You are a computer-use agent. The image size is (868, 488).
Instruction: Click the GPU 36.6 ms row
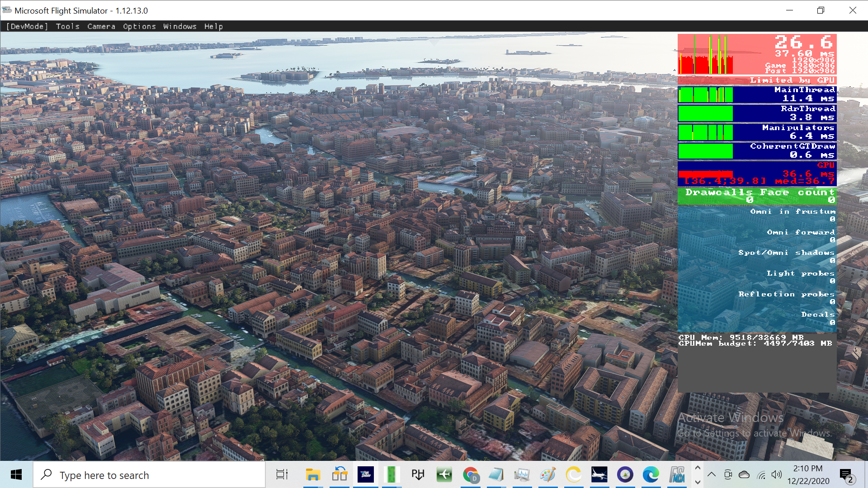point(757,174)
